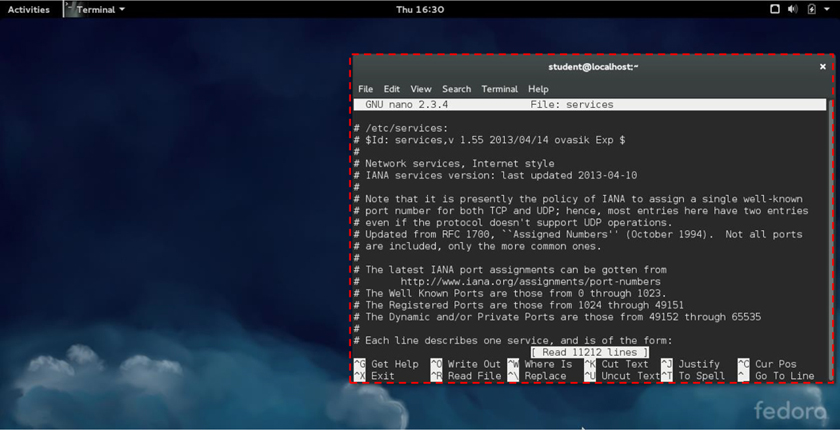Open the Help menu
This screenshot has height=430, width=840.
(x=538, y=89)
